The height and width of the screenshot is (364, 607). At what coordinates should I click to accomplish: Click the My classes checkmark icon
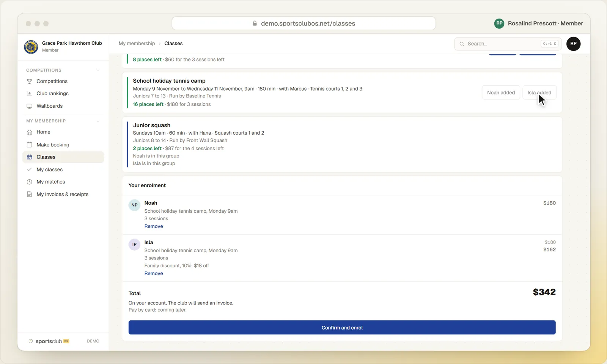tap(29, 169)
